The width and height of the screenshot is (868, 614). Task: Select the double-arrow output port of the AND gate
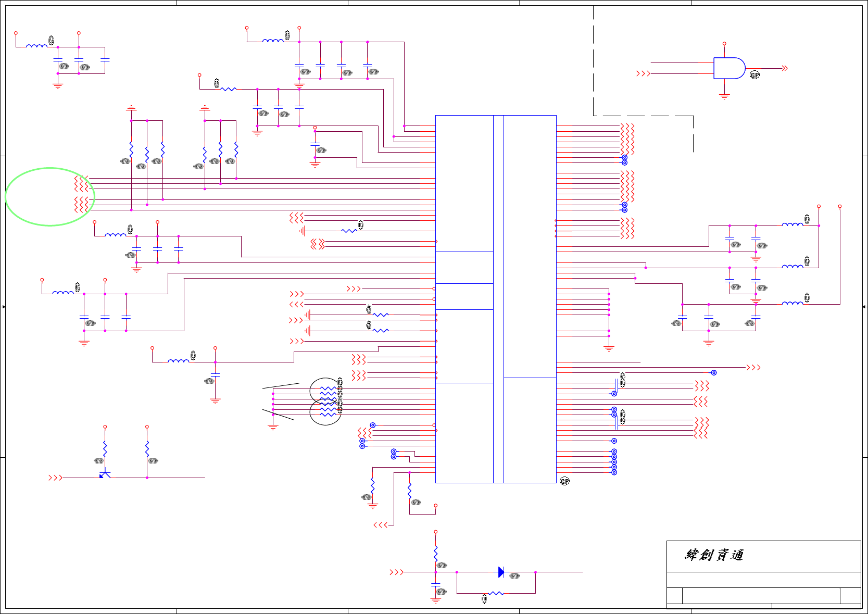785,68
